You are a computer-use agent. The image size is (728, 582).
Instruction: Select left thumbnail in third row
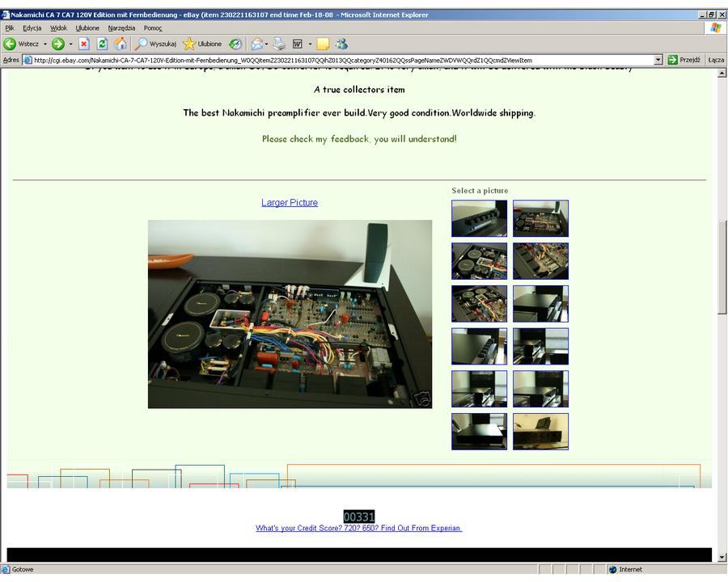point(479,304)
